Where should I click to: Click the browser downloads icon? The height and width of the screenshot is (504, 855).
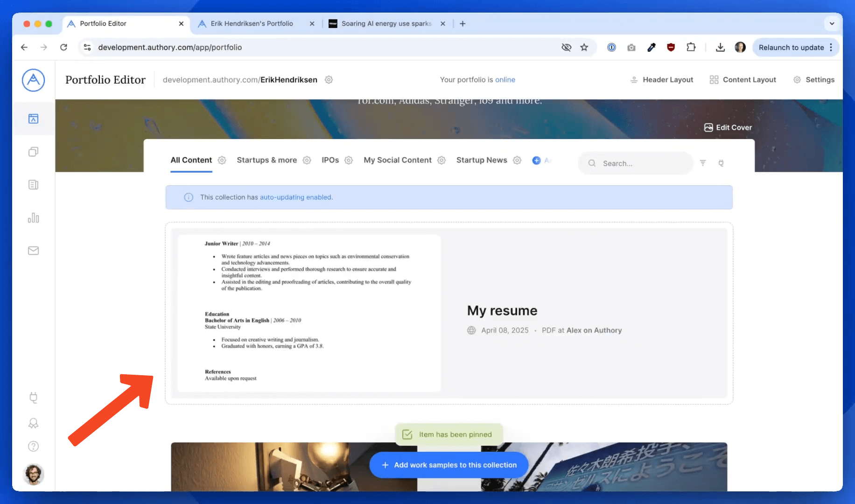720,47
